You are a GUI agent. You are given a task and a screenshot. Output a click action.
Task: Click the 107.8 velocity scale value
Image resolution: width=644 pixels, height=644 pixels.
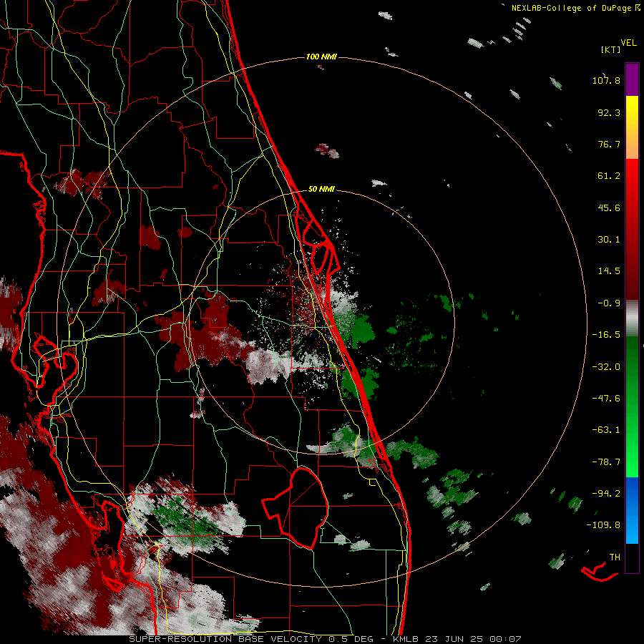coord(606,80)
